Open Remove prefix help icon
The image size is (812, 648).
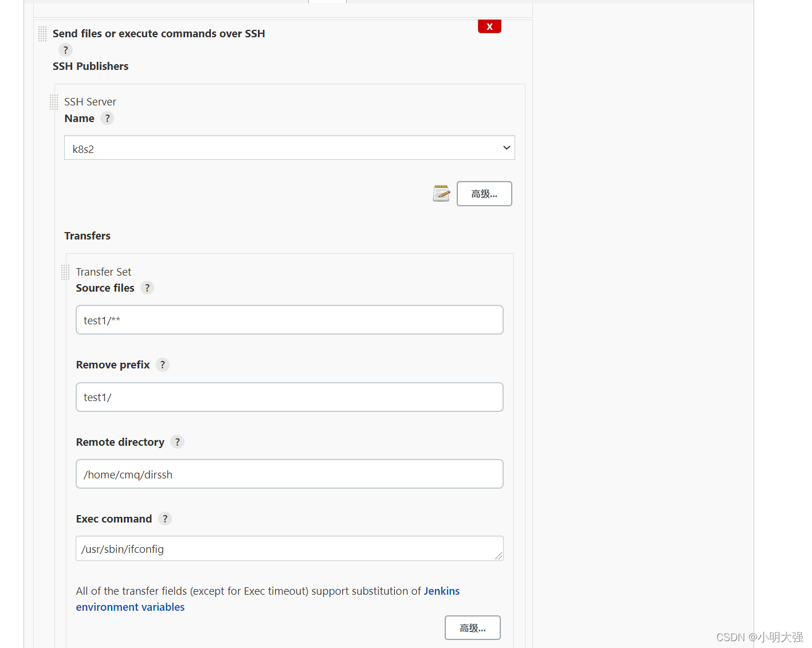[x=163, y=365]
